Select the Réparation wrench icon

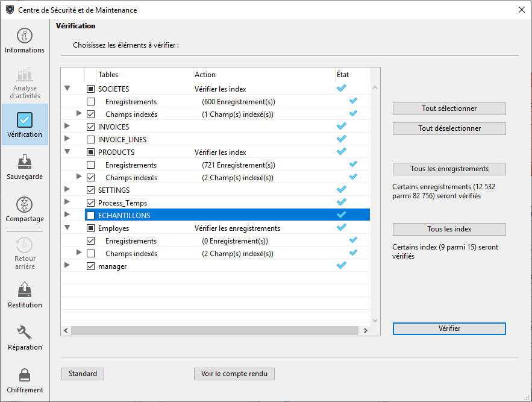click(25, 333)
